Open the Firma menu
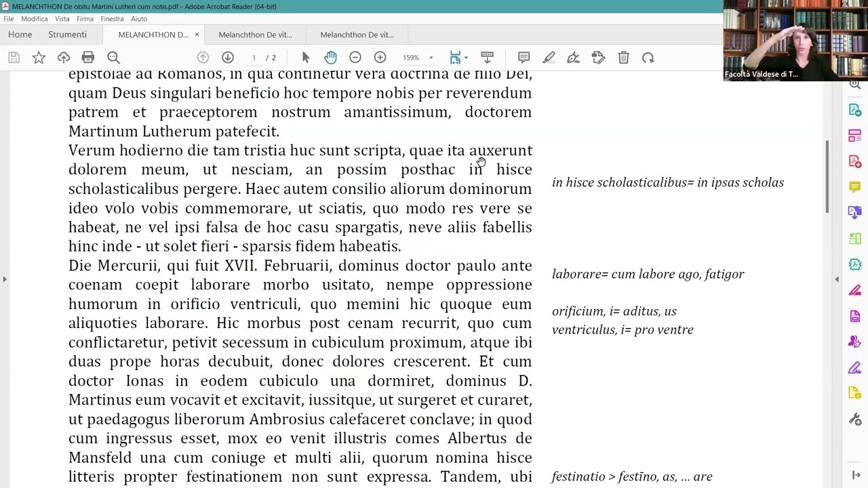The image size is (868, 488). click(85, 19)
